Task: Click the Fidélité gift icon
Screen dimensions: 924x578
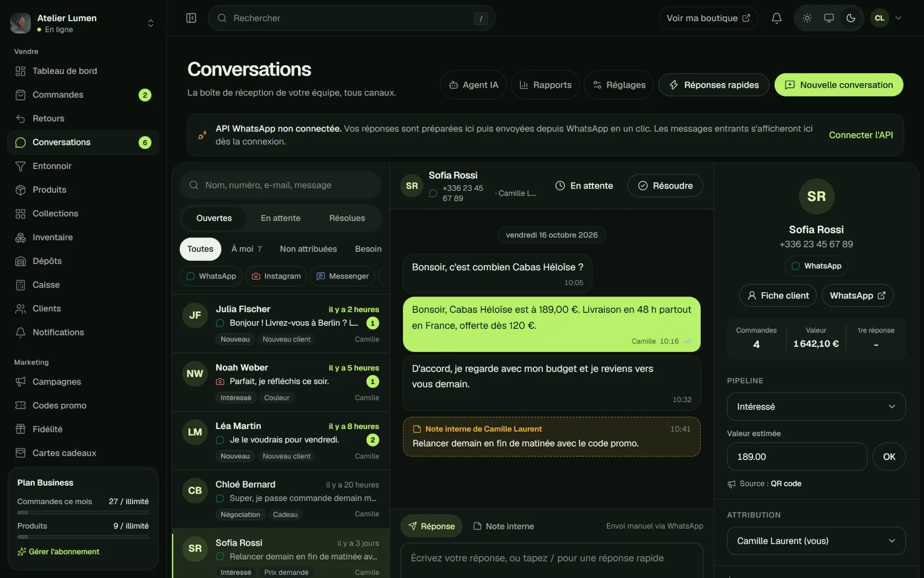Action: [x=21, y=429]
